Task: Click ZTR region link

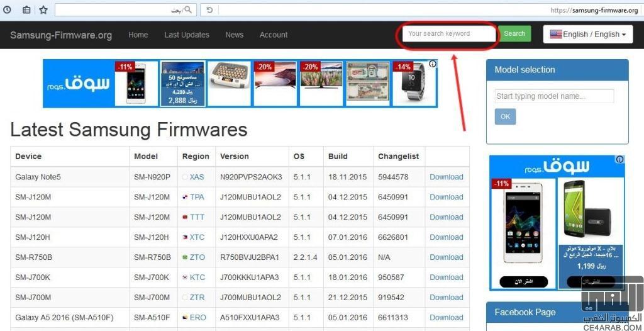Action: point(197,297)
